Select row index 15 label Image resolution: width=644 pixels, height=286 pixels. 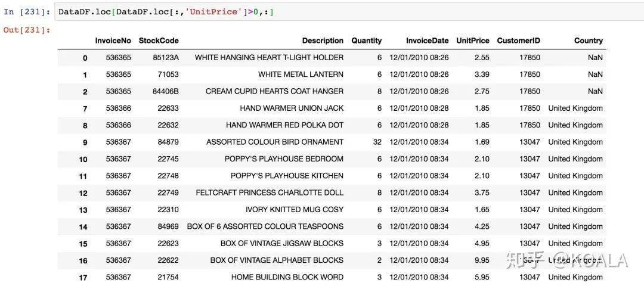83,244
